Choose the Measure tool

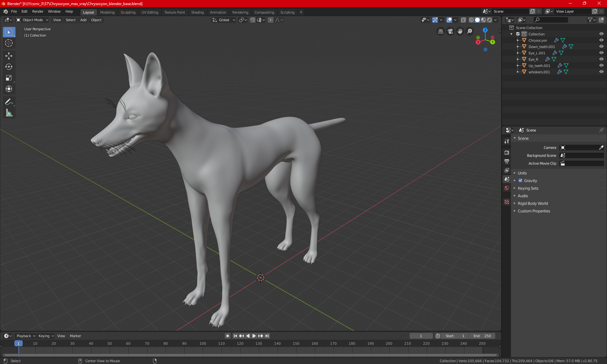[x=9, y=113]
